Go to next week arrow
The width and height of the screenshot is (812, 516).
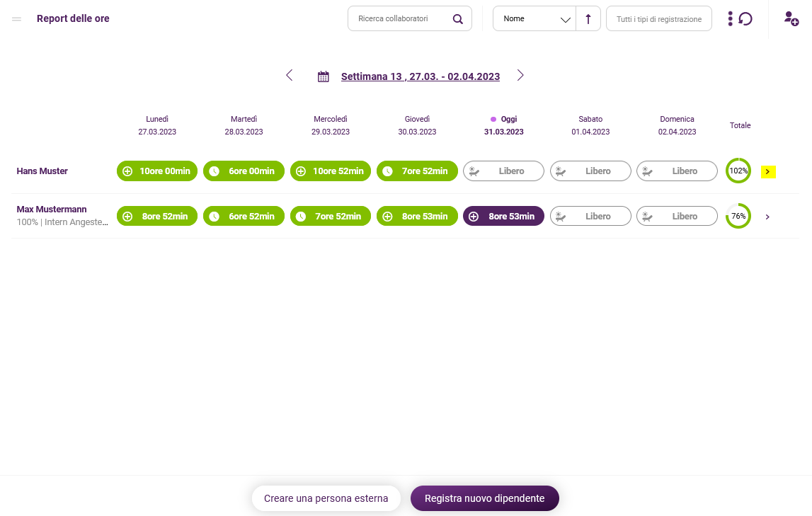coord(520,76)
